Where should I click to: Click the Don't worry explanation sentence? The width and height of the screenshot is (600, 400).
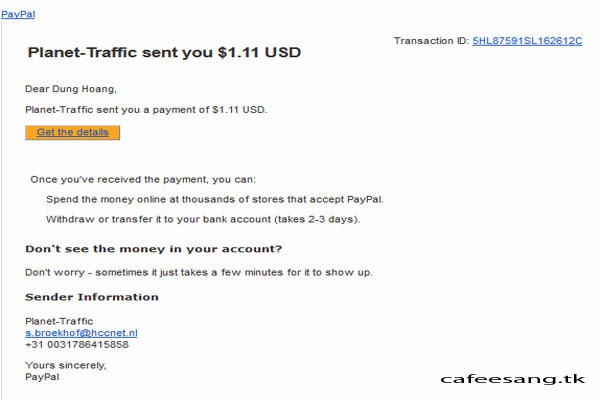tap(199, 273)
